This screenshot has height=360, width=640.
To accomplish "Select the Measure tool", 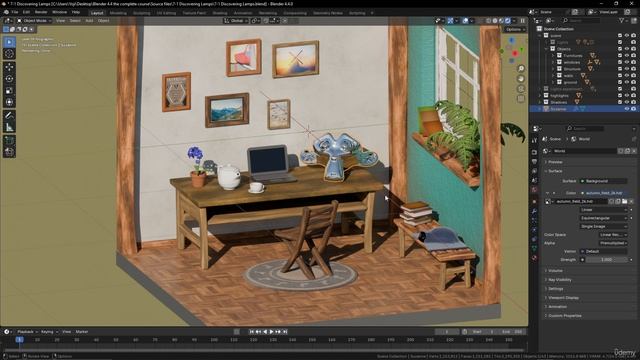I will point(9,127).
